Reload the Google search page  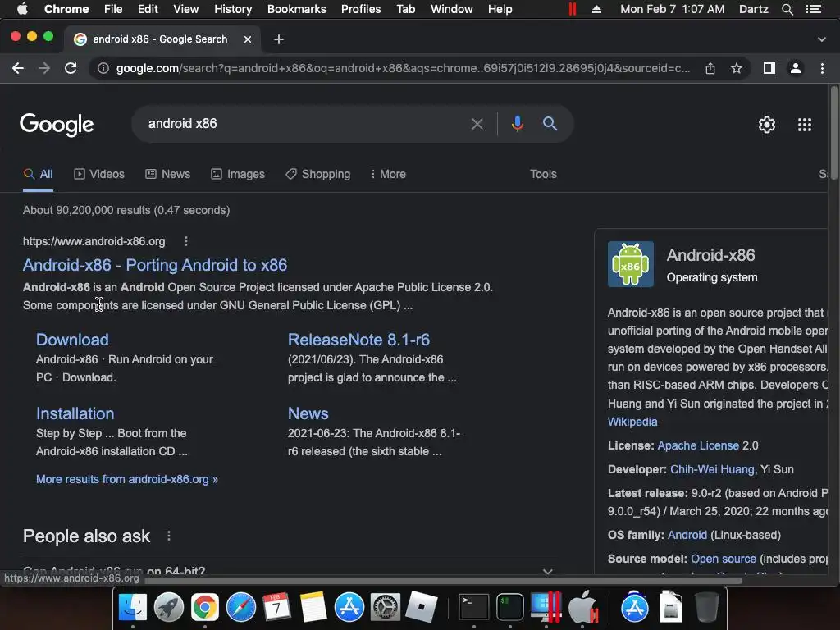[71, 68]
